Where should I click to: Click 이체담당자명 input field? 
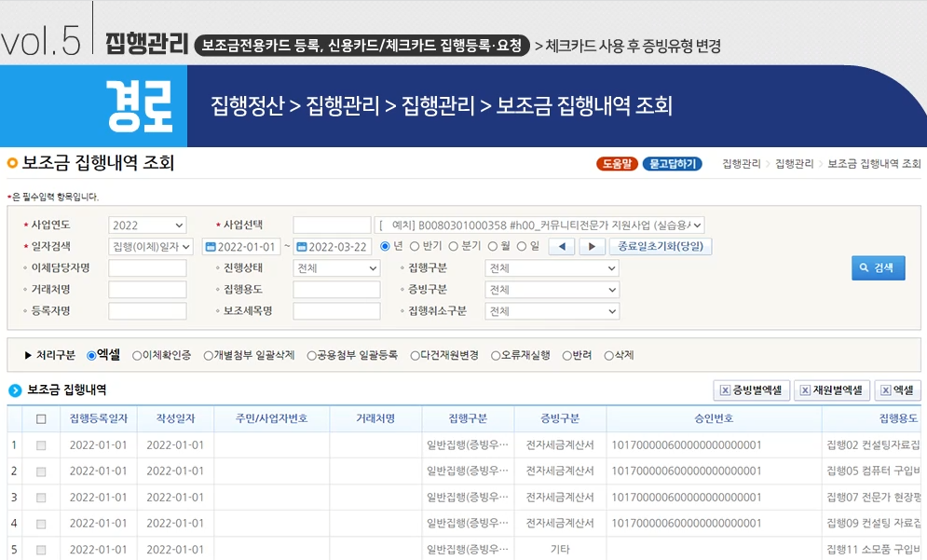(147, 268)
